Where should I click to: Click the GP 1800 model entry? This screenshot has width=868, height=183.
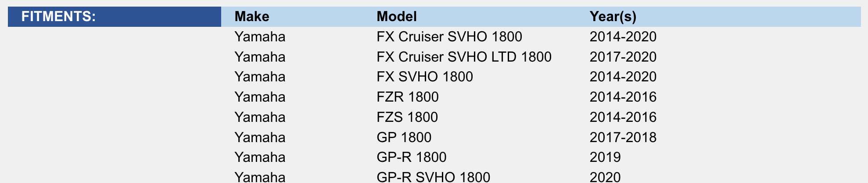click(x=404, y=137)
